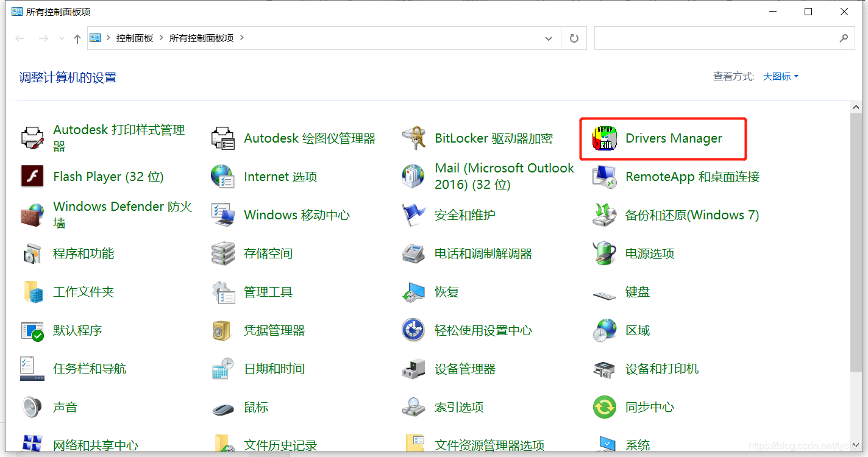Refresh the control panel view
Image resolution: width=868 pixels, height=457 pixels.
574,38
